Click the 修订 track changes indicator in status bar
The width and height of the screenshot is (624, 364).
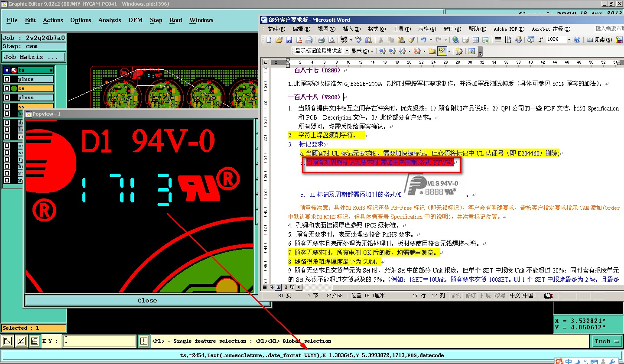pos(470,296)
